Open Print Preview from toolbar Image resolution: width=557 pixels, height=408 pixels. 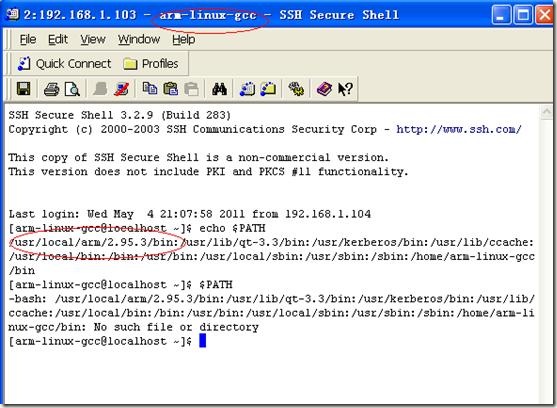(x=72, y=89)
